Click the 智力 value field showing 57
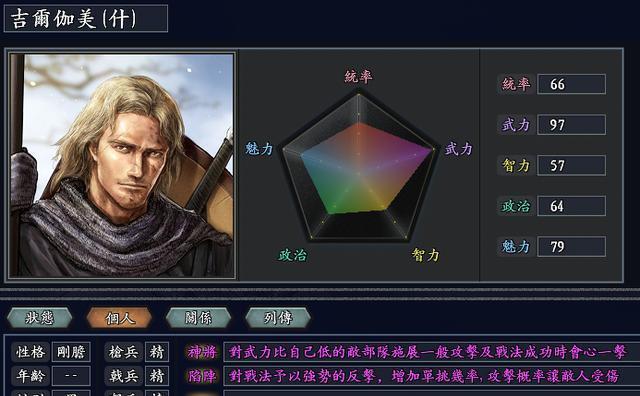This screenshot has width=640, height=396. [x=571, y=165]
